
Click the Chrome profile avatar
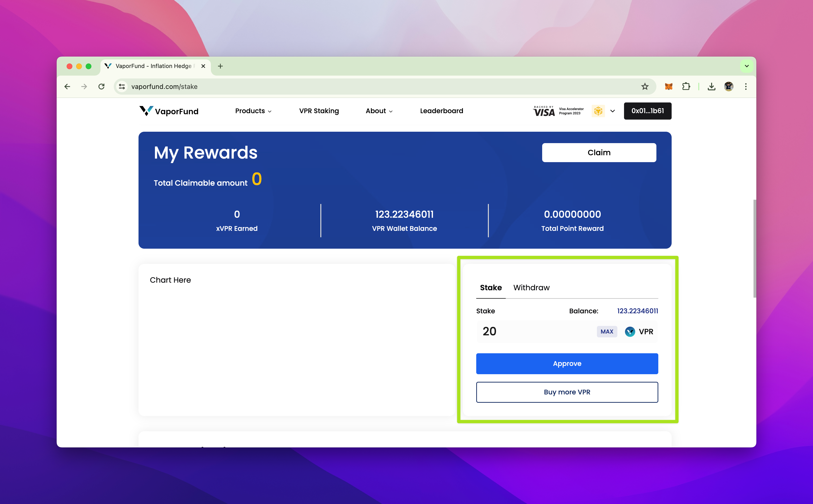pyautogui.click(x=729, y=87)
